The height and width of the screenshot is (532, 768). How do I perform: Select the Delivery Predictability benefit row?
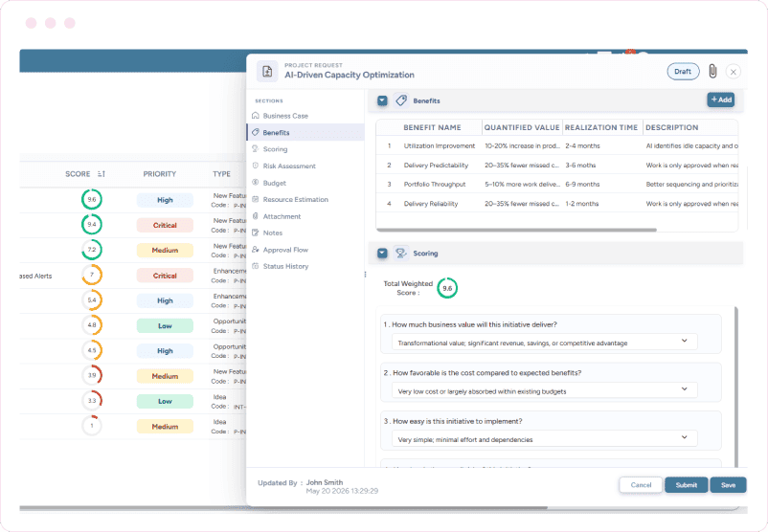point(557,166)
